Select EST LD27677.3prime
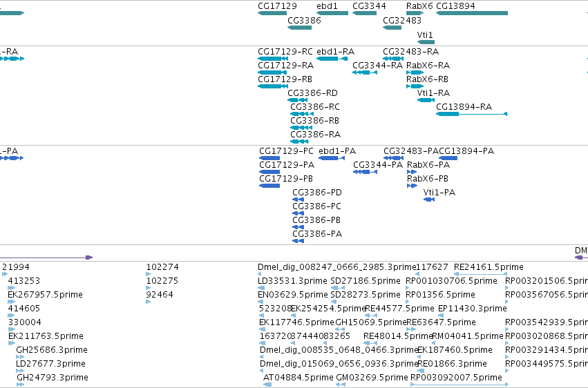588x388 pixels. (20, 371)
